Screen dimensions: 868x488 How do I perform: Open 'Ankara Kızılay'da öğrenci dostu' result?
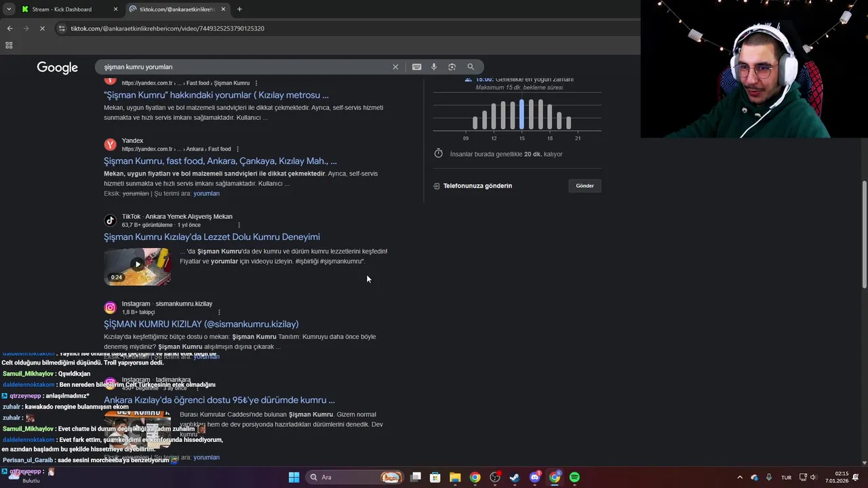(x=219, y=401)
